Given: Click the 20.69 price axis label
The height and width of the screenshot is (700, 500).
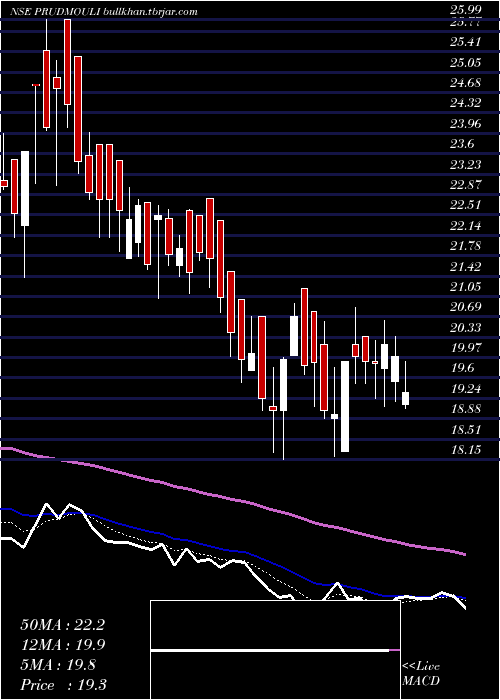Looking at the screenshot, I should (x=466, y=308).
